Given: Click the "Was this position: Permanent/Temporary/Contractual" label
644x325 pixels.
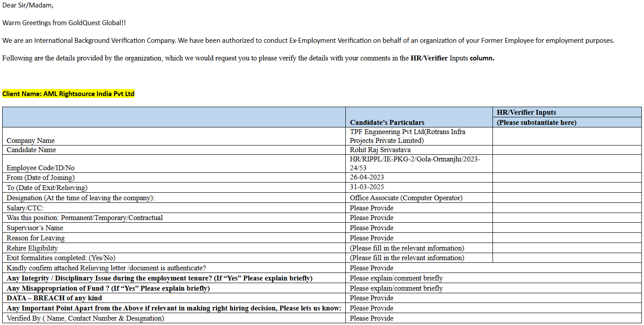Looking at the screenshot, I should point(85,218).
